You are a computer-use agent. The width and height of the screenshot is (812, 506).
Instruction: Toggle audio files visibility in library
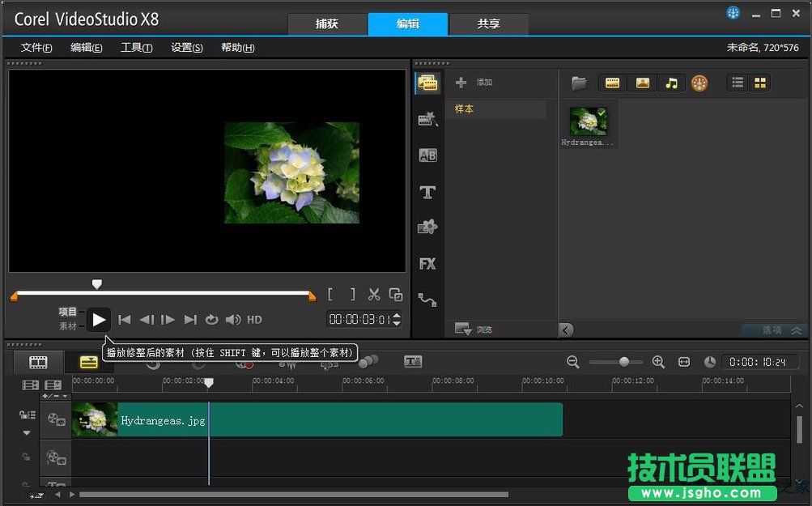coord(670,83)
